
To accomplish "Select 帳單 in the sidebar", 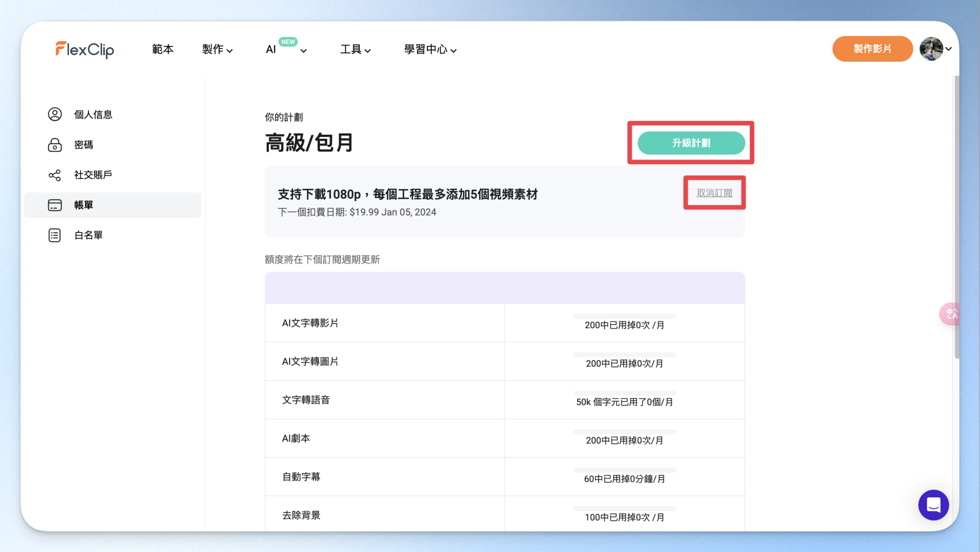I will tap(113, 205).
